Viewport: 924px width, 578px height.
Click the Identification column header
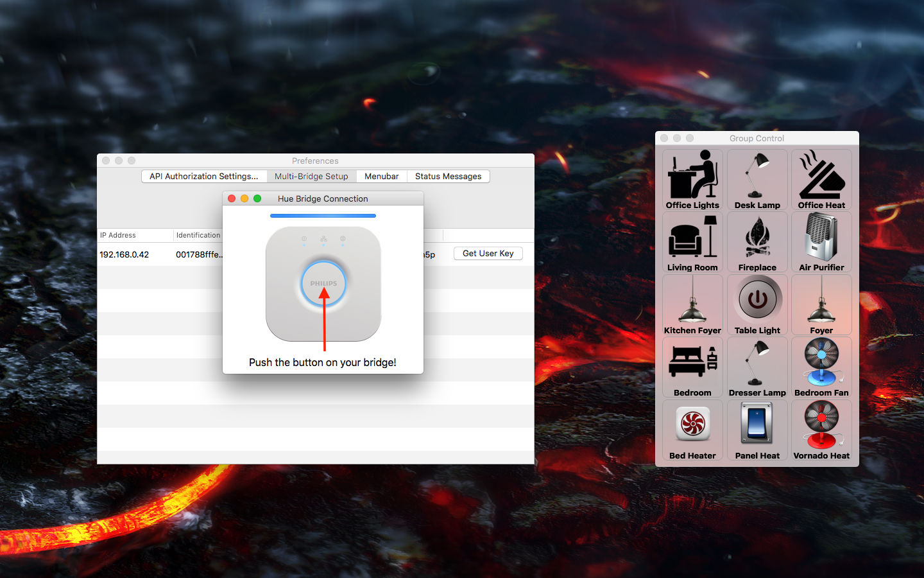[198, 235]
